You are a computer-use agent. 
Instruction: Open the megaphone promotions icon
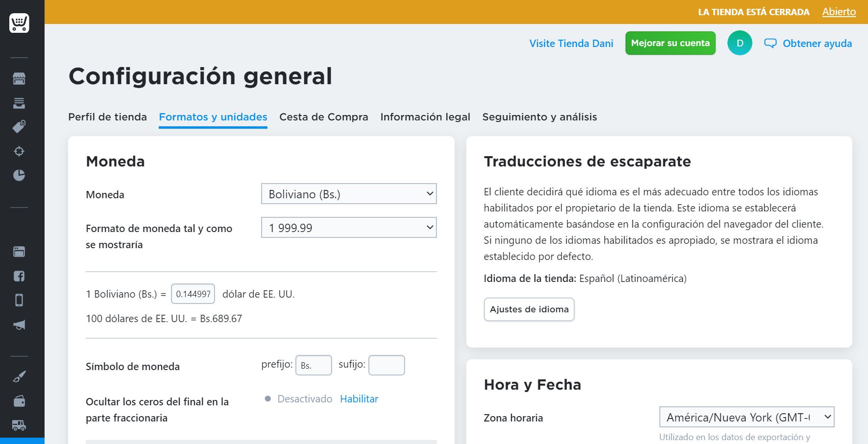(x=19, y=325)
